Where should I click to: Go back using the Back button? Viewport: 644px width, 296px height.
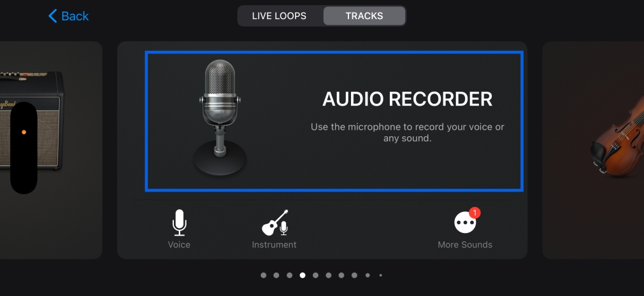coord(68,16)
